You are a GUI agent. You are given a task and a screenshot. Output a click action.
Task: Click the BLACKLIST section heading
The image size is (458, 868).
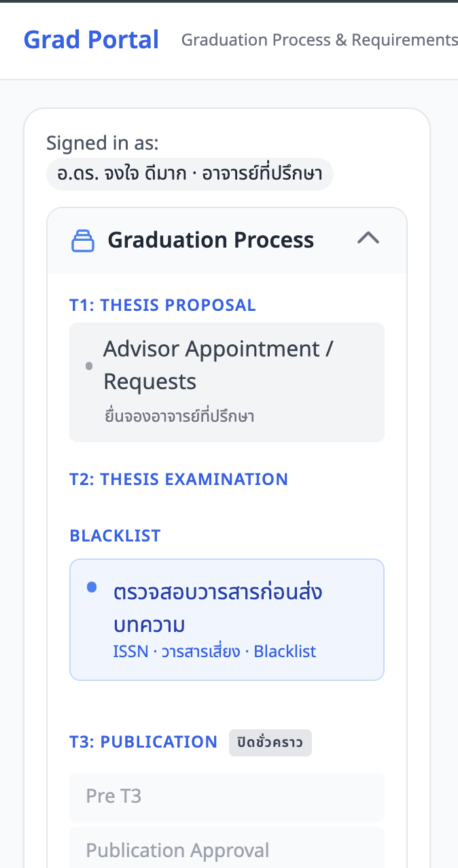115,535
